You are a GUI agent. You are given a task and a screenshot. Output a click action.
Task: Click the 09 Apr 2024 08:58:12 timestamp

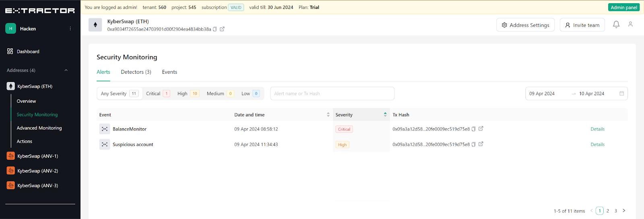pos(256,129)
